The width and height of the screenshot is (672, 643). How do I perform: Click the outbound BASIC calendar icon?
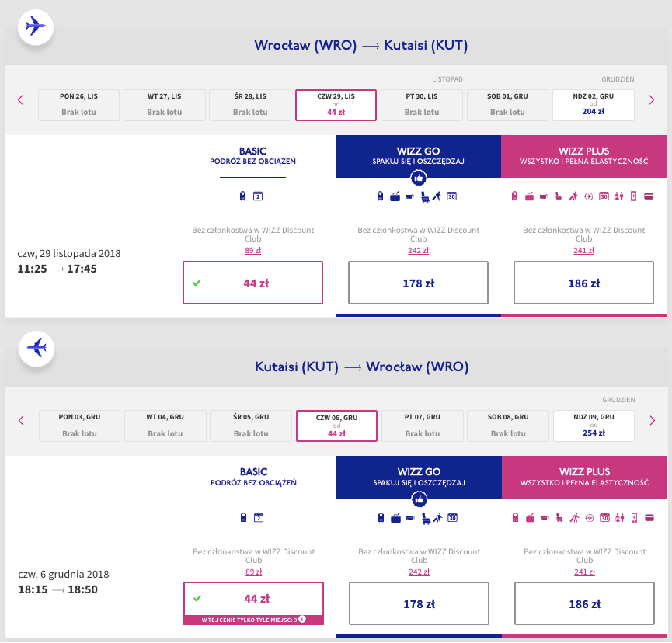point(258,196)
